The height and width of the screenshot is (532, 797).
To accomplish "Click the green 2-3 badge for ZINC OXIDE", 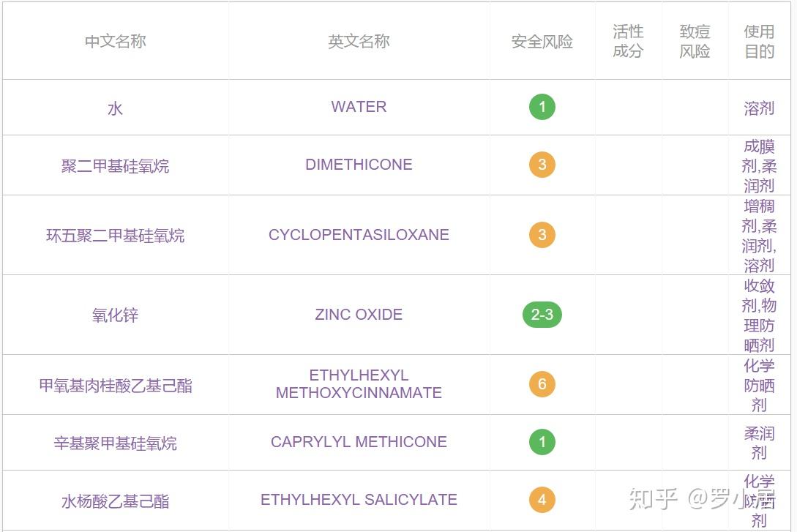I will coord(542,315).
